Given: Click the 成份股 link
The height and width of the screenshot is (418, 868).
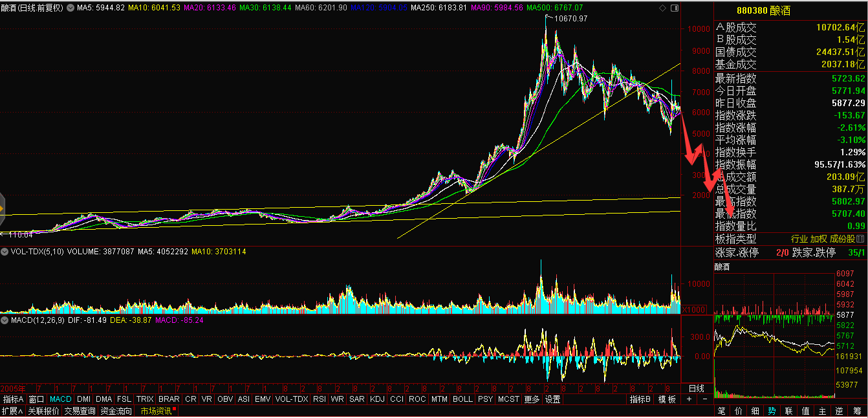Looking at the screenshot, I should point(842,239).
